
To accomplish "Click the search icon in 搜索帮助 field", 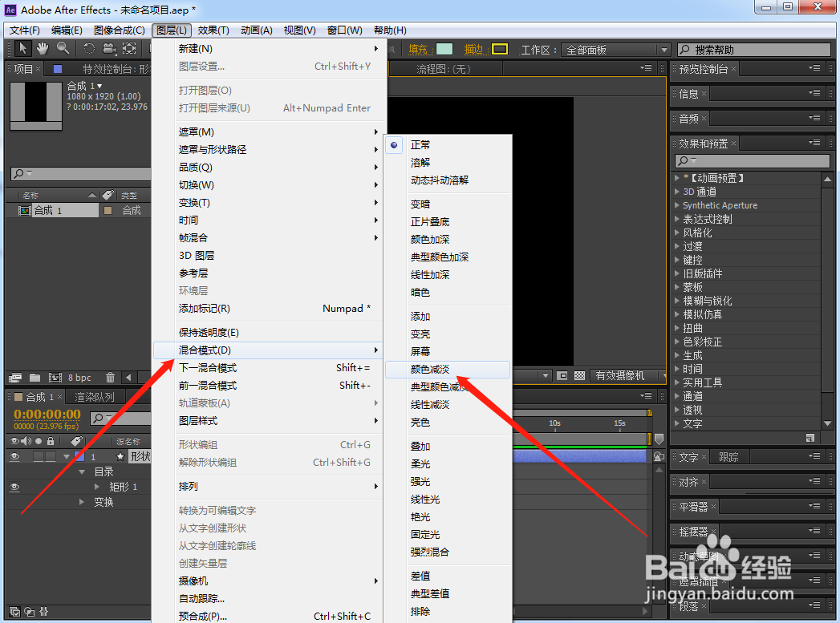I will (x=684, y=50).
